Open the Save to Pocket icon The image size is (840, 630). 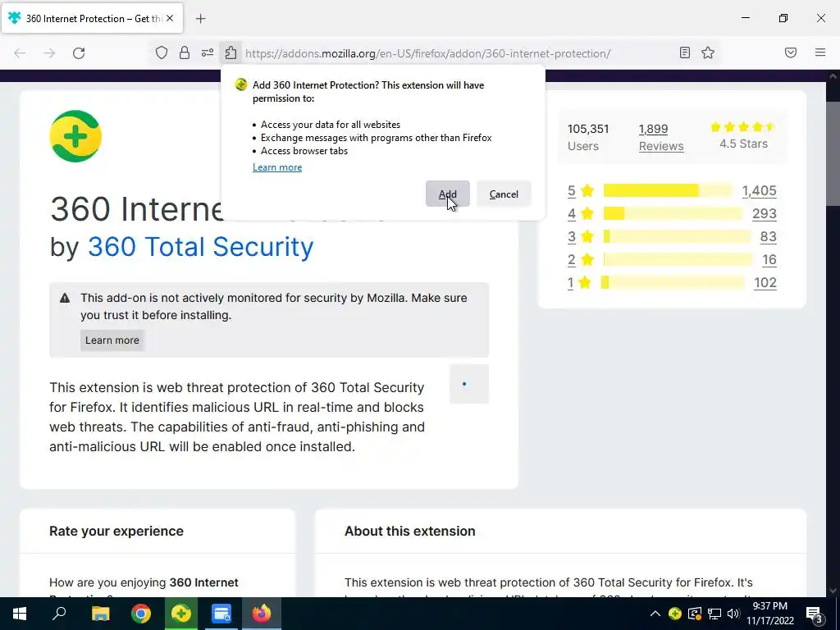pyautogui.click(x=791, y=52)
